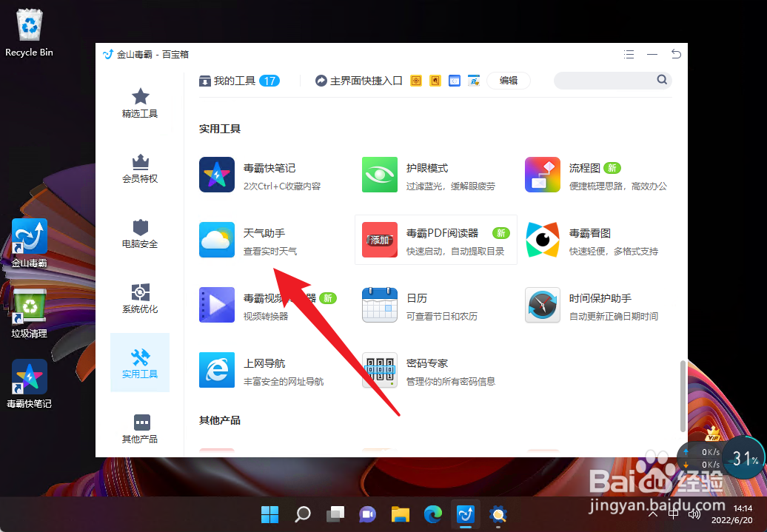This screenshot has width=767, height=532.
Task: Click 添加 on the 毒霸PDF阅读器 card
Action: point(380,240)
